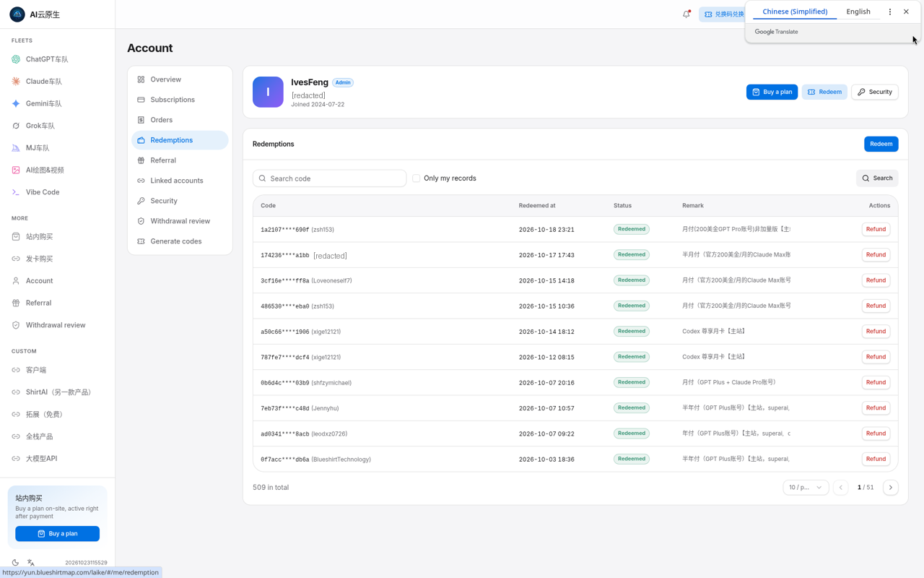
Task: Enable the Only my records checkbox
Action: [x=417, y=178]
